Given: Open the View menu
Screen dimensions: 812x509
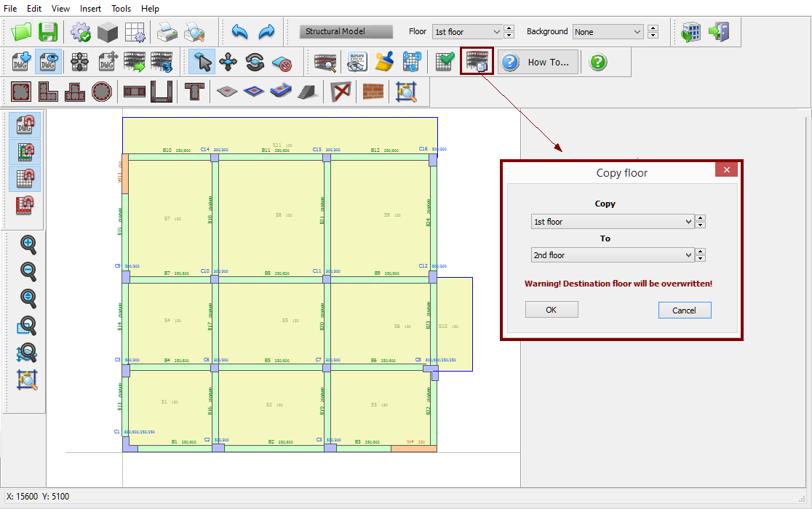Looking at the screenshot, I should coord(60,8).
